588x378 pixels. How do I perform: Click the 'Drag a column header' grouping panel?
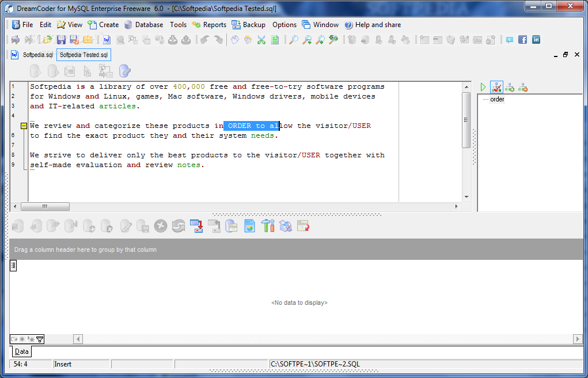point(296,250)
